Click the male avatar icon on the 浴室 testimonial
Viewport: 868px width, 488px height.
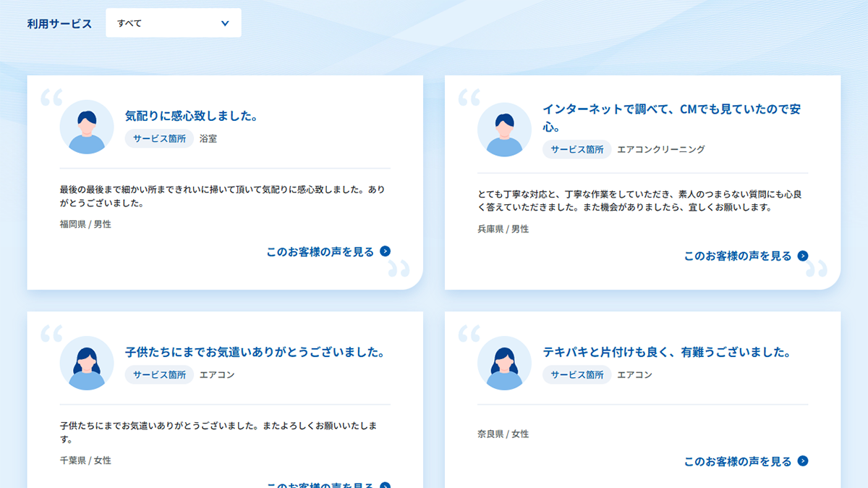[87, 127]
